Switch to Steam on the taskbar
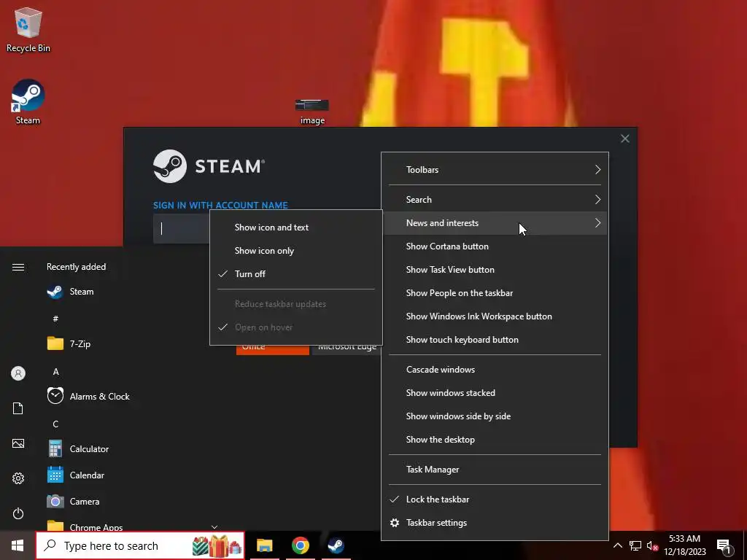 click(x=336, y=545)
